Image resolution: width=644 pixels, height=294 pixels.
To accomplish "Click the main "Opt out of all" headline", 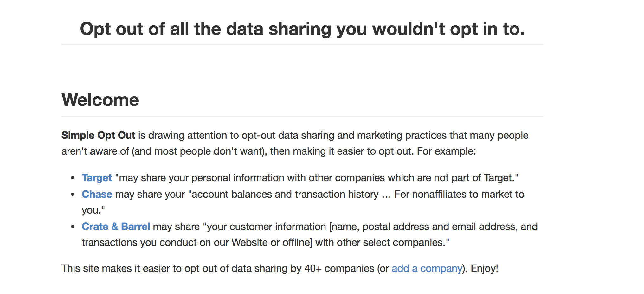I will click(302, 29).
